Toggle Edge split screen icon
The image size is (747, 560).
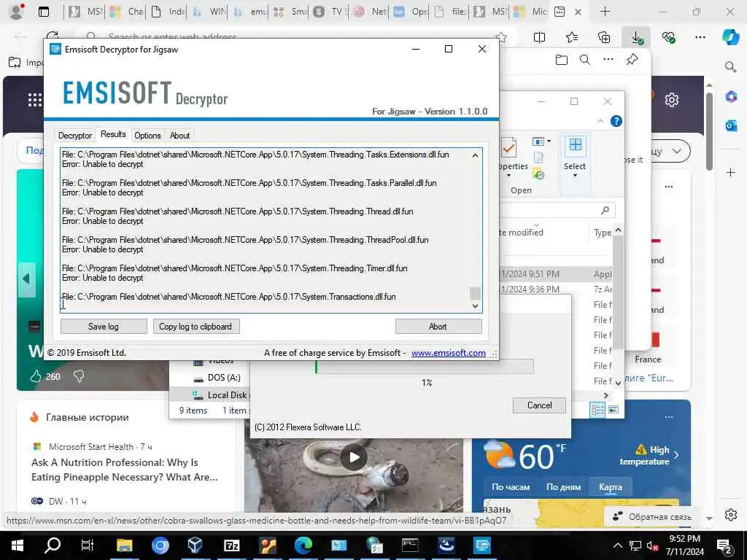[539, 38]
